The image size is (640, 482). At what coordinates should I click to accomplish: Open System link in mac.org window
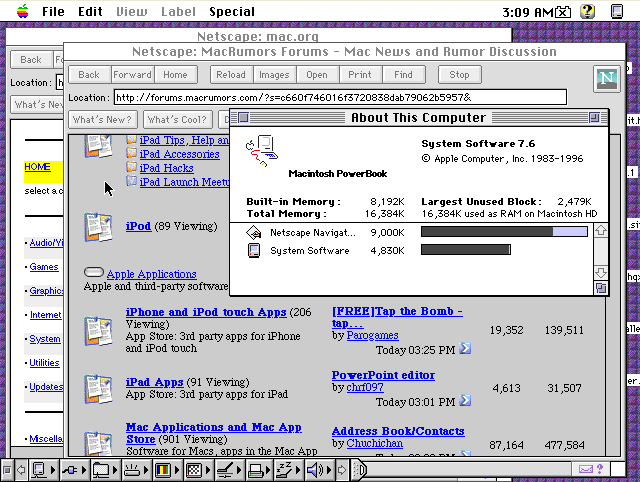(45, 339)
